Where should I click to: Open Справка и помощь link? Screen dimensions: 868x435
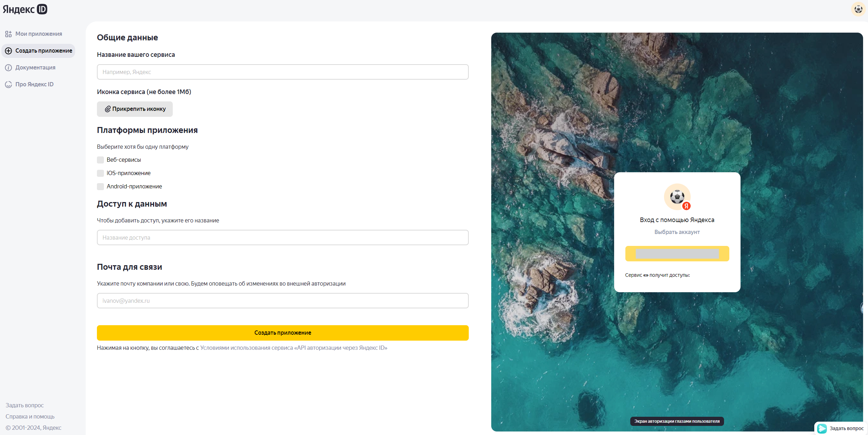click(x=30, y=417)
